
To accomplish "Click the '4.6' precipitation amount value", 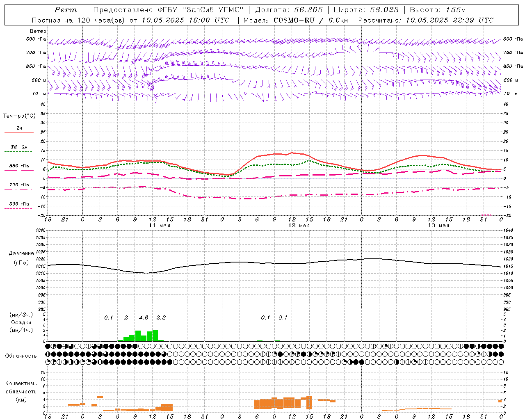I will [x=144, y=317].
